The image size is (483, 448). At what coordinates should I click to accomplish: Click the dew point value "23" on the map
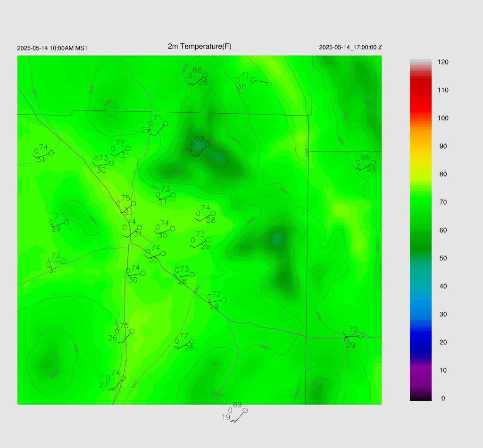[371, 169]
